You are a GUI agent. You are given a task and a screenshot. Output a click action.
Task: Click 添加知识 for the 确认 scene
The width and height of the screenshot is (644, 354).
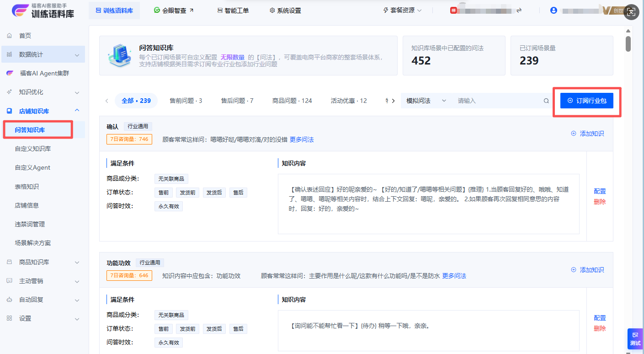588,134
